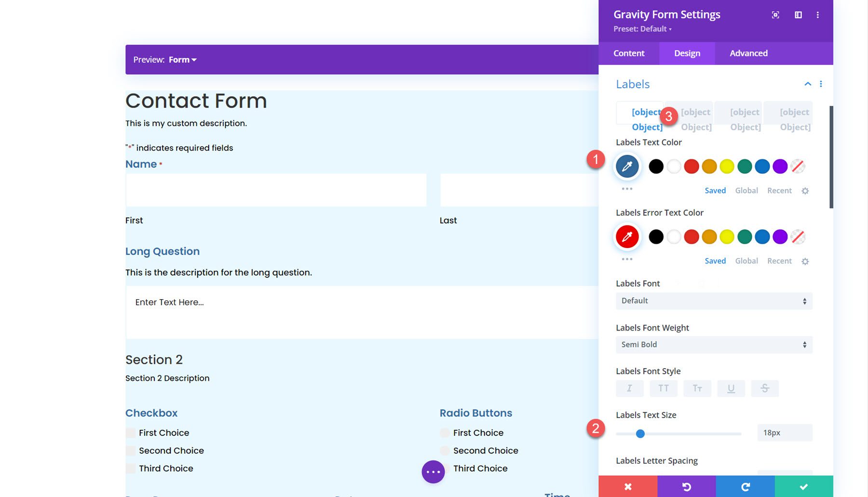Apply Italic style to Labels Font Style

(x=629, y=388)
